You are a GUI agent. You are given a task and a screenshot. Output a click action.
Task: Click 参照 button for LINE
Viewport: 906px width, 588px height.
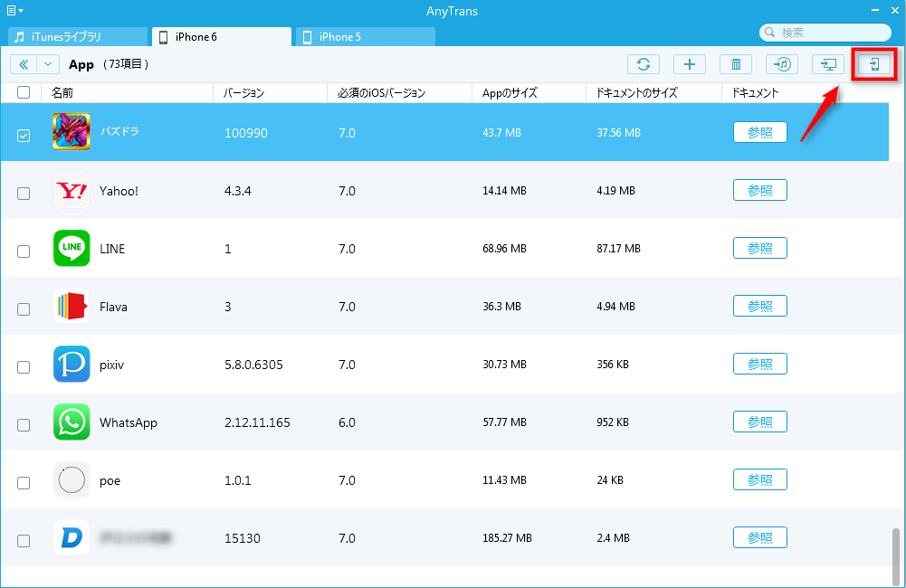pyautogui.click(x=759, y=248)
